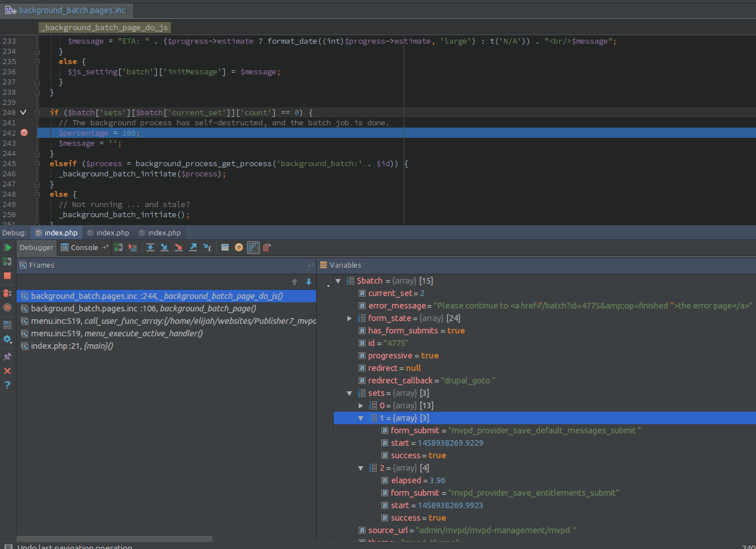Click the last red icon on the debugger toolbar

267,247
